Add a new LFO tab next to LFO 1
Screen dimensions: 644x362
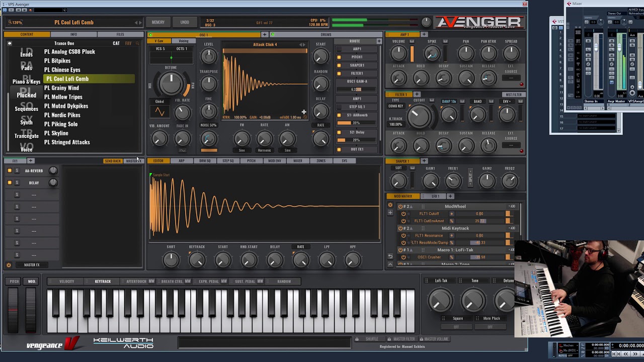click(450, 196)
